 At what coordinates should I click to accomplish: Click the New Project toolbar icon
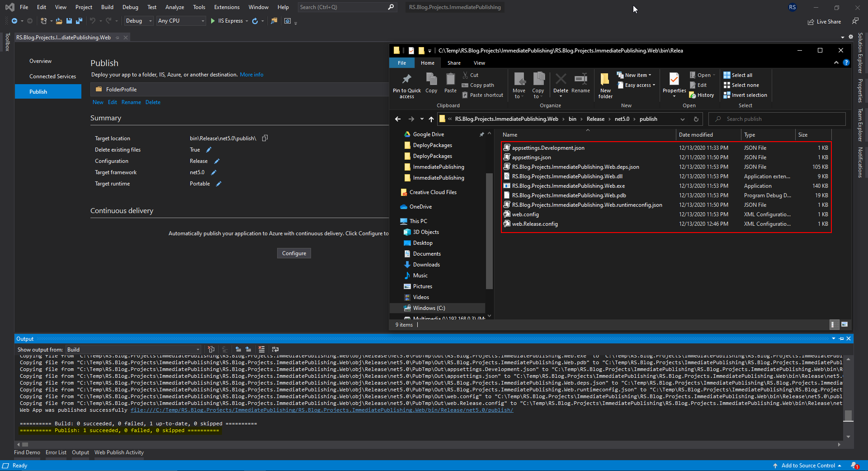[x=43, y=21]
